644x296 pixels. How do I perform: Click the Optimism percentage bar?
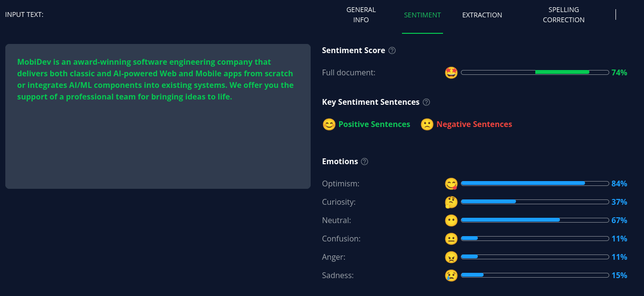[x=535, y=183]
